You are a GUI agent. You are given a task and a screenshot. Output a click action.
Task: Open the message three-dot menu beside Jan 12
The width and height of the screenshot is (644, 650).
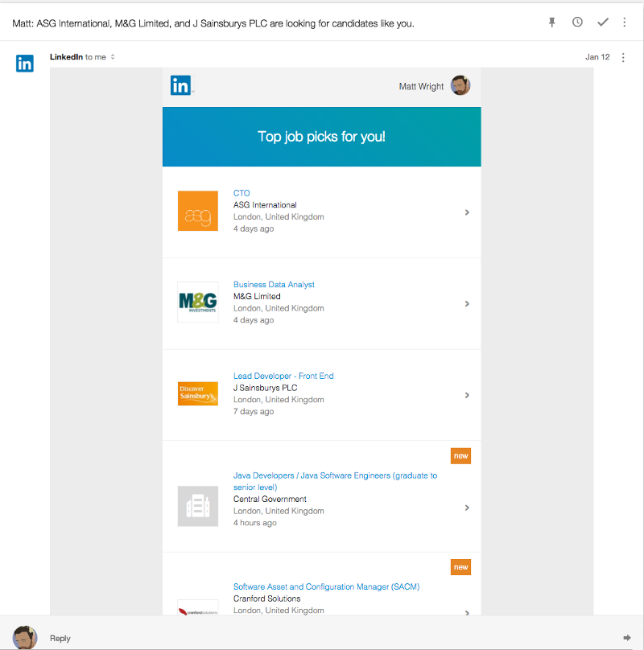(x=623, y=57)
